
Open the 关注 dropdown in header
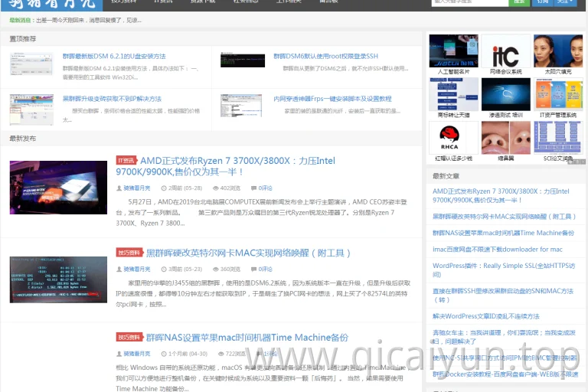click(x=565, y=2)
